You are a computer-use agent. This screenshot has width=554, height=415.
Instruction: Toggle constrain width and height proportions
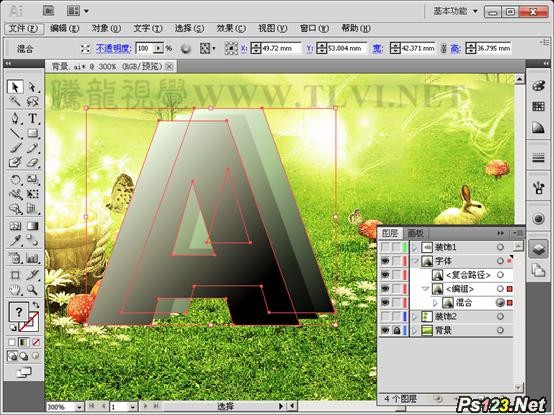pyautogui.click(x=443, y=48)
